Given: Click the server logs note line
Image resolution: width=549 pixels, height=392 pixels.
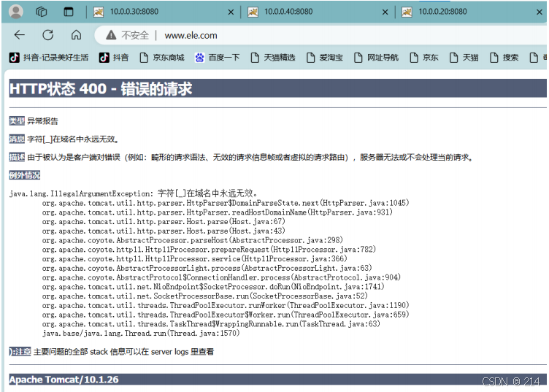Looking at the screenshot, I should coord(112,351).
